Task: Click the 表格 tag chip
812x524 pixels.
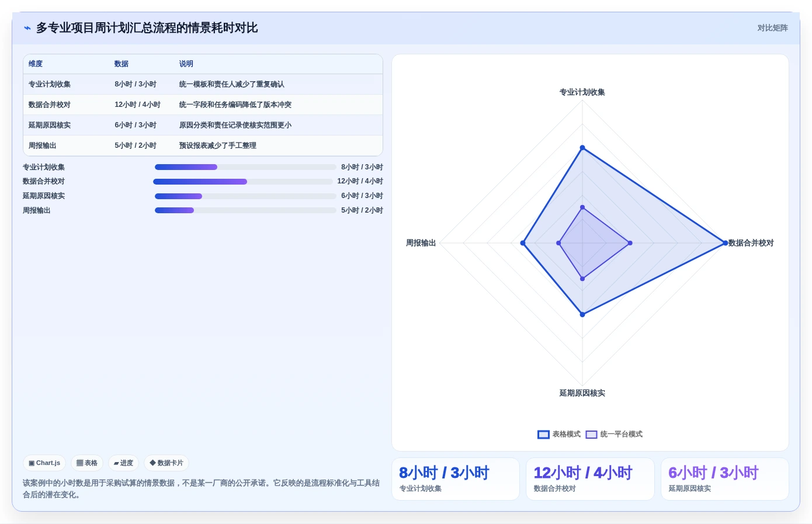Action: (x=87, y=463)
